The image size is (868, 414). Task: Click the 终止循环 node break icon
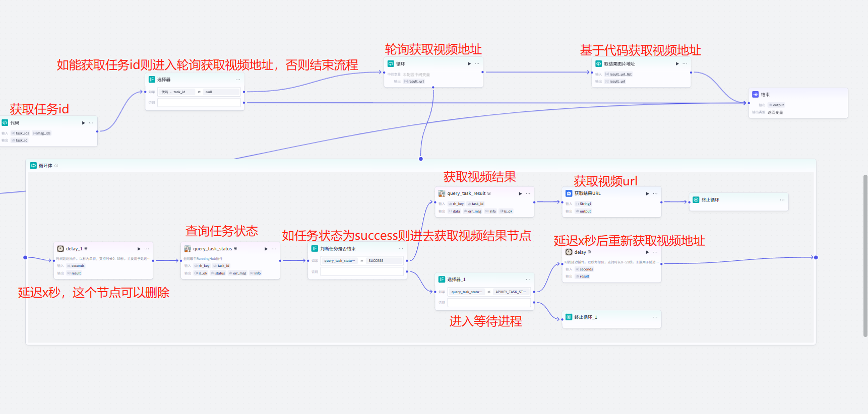point(696,200)
